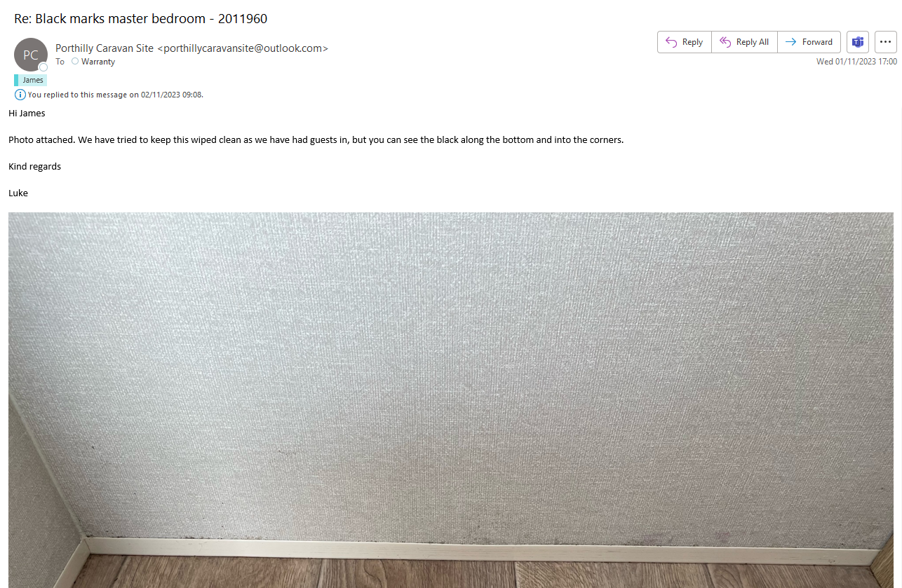Open Porthilly Caravan Site sender contact
The image size is (902, 588).
(191, 48)
